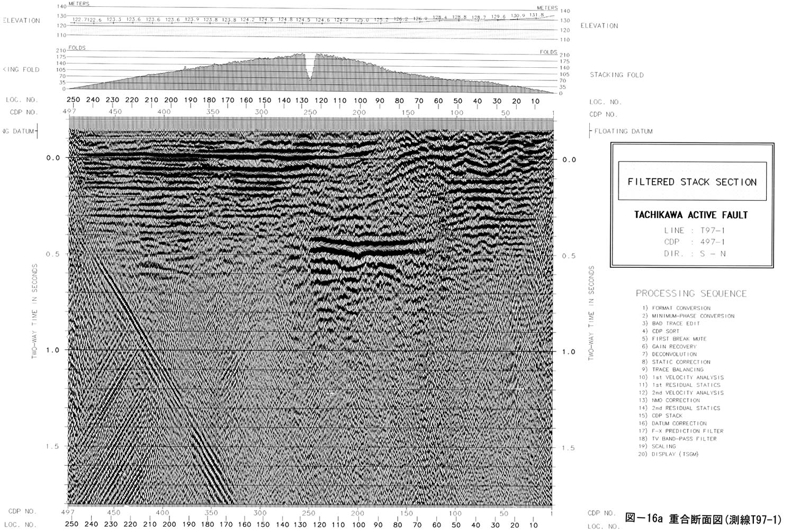The width and height of the screenshot is (791, 532).
Task: Click step '12) 2nd VELOCITY ANALYSIS'
Action: [681, 393]
